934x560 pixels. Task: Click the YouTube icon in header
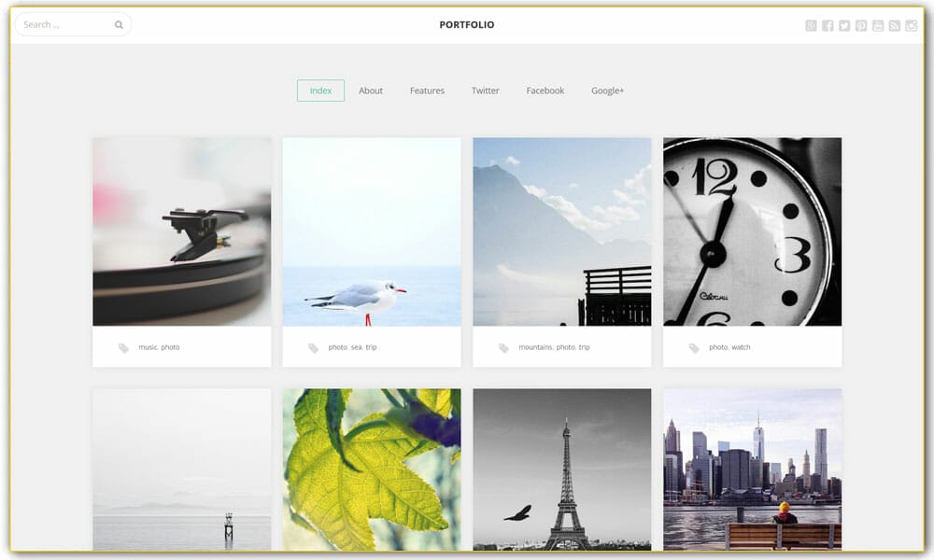point(878,26)
